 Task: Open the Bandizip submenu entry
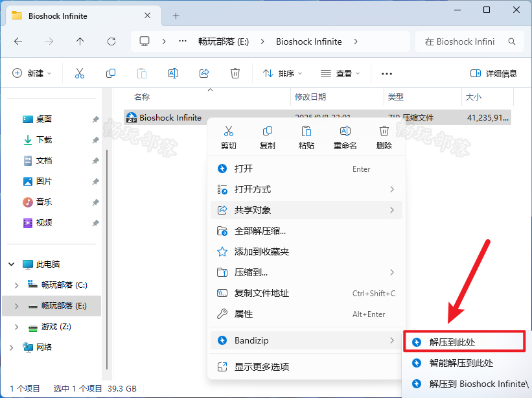[306, 340]
